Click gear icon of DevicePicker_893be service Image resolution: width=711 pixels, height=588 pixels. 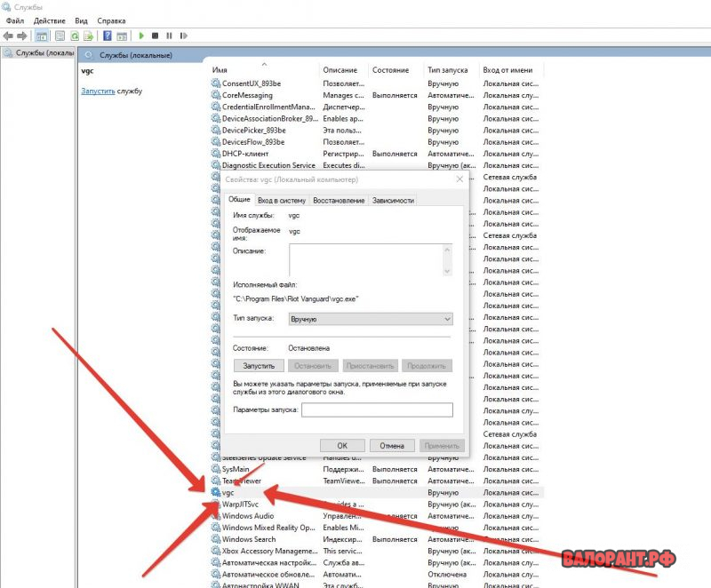click(216, 131)
